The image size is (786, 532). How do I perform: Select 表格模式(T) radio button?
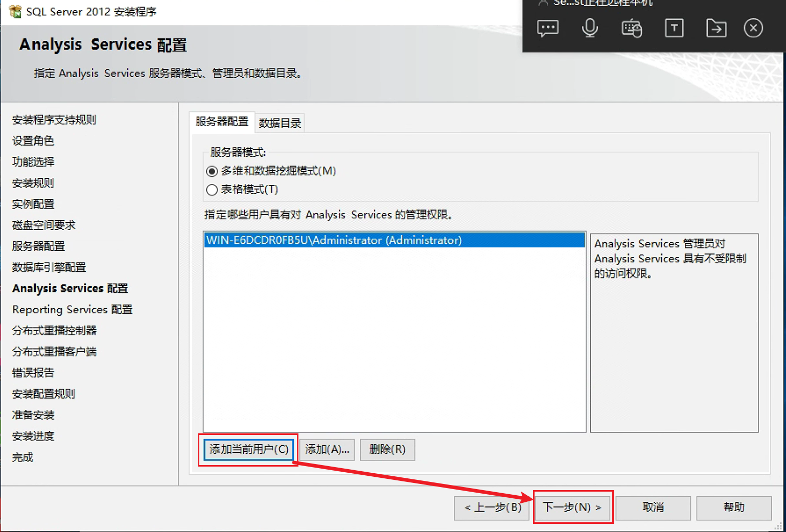click(212, 190)
